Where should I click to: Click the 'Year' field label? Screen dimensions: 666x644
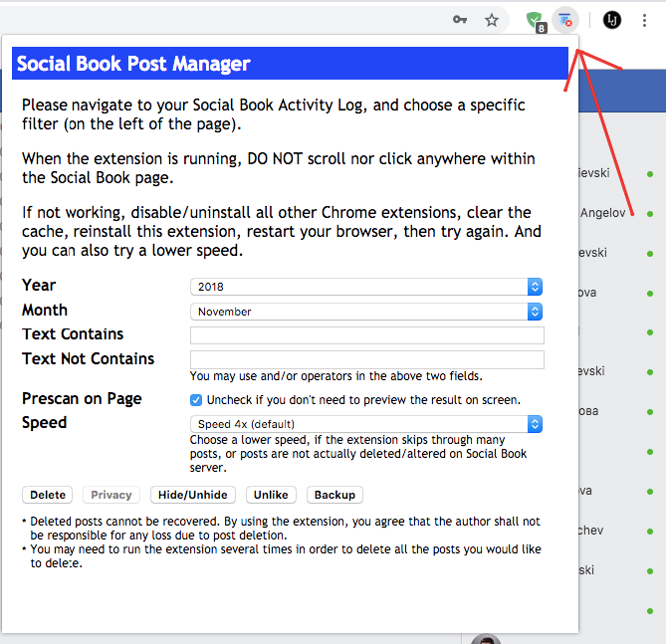[x=39, y=285]
